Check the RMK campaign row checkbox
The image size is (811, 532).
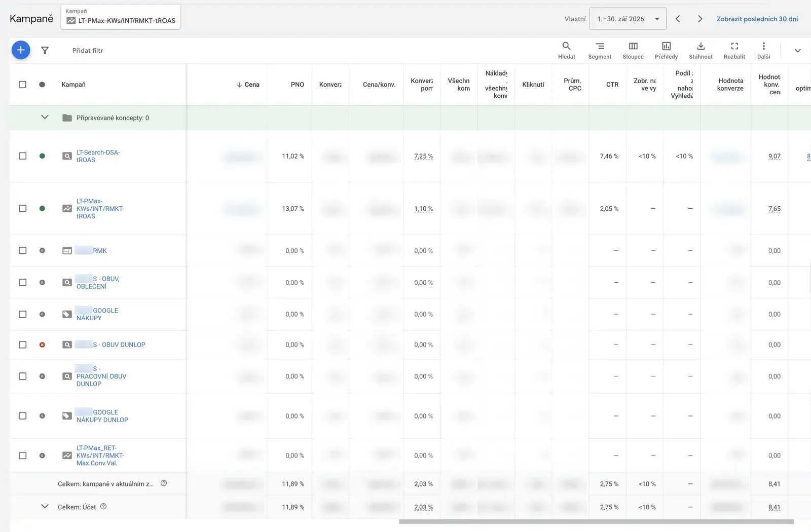(22, 250)
